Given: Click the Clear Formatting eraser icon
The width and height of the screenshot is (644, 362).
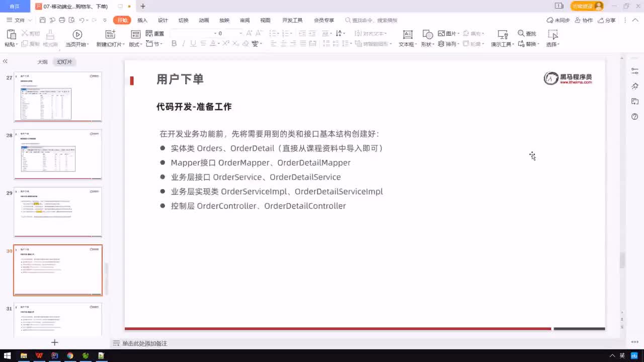Looking at the screenshot, I should point(246,44).
